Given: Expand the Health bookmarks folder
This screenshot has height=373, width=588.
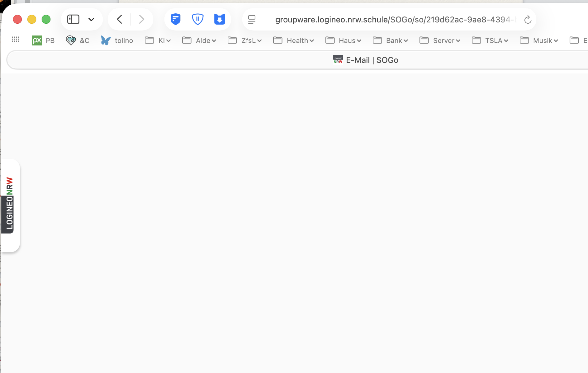Looking at the screenshot, I should [x=294, y=40].
